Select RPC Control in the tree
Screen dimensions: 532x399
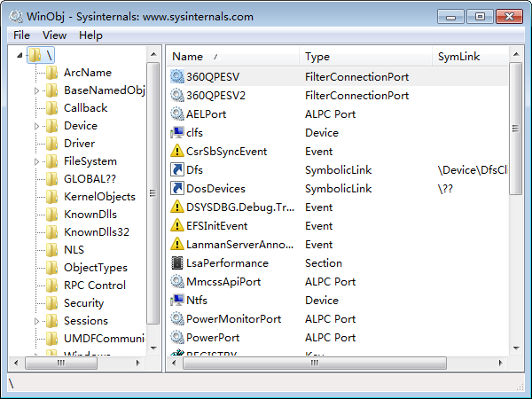[x=95, y=286]
